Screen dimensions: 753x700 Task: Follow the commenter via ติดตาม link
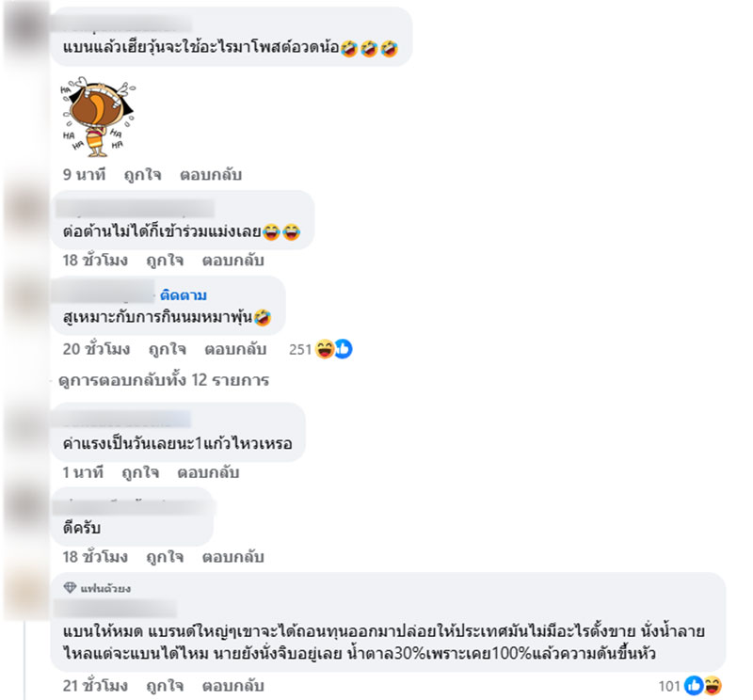183,294
